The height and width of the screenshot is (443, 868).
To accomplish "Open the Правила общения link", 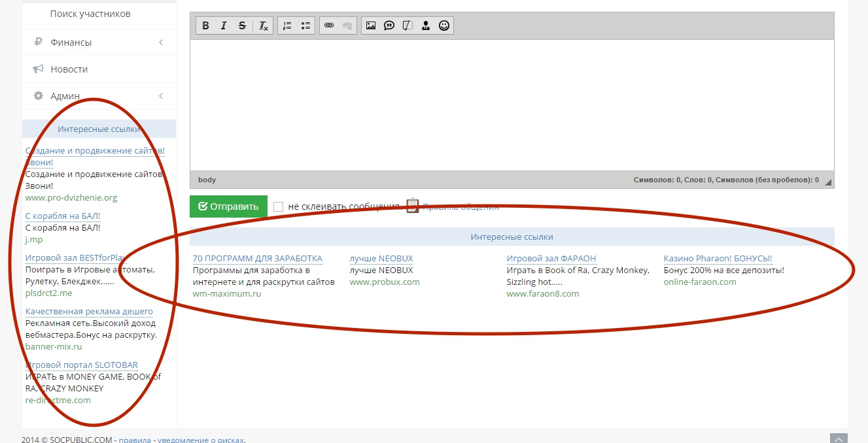I will point(460,206).
